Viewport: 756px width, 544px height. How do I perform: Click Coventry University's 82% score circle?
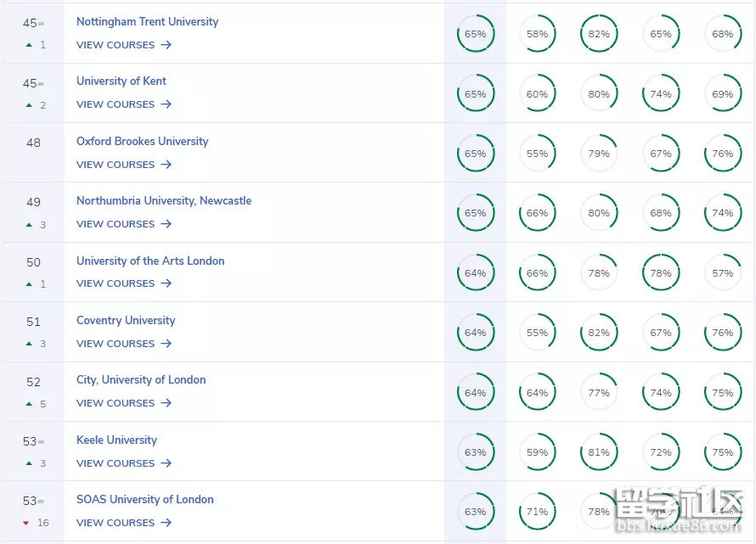click(x=599, y=333)
